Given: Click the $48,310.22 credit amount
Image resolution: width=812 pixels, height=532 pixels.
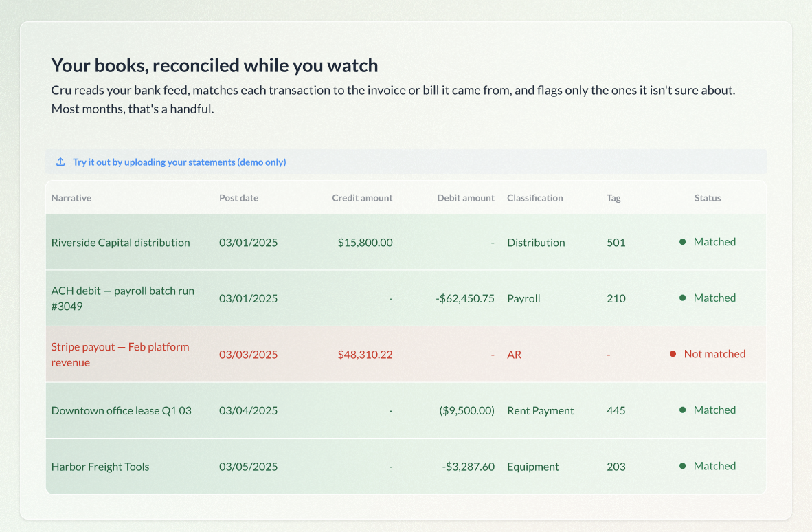Looking at the screenshot, I should [x=365, y=354].
